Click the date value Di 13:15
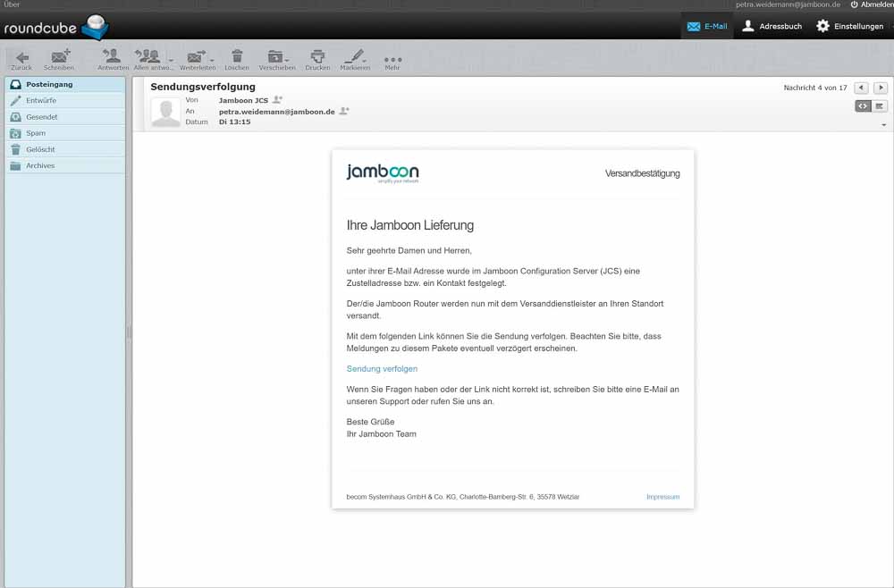This screenshot has height=588, width=894. coord(235,122)
